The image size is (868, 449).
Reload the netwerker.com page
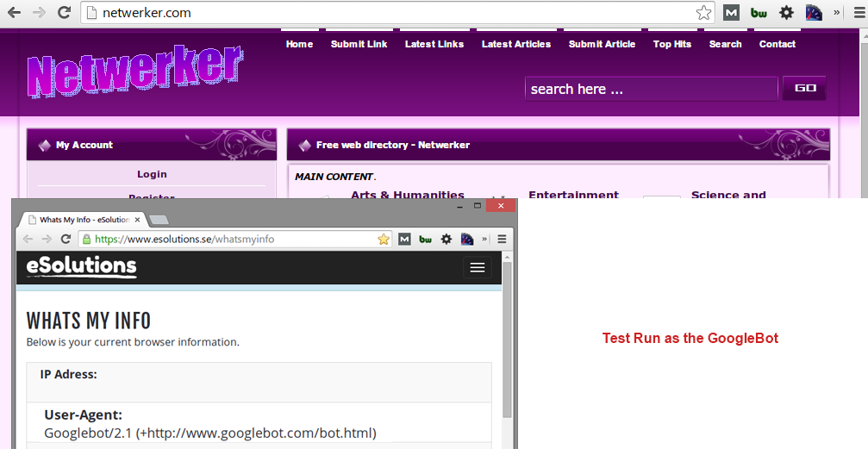point(64,13)
